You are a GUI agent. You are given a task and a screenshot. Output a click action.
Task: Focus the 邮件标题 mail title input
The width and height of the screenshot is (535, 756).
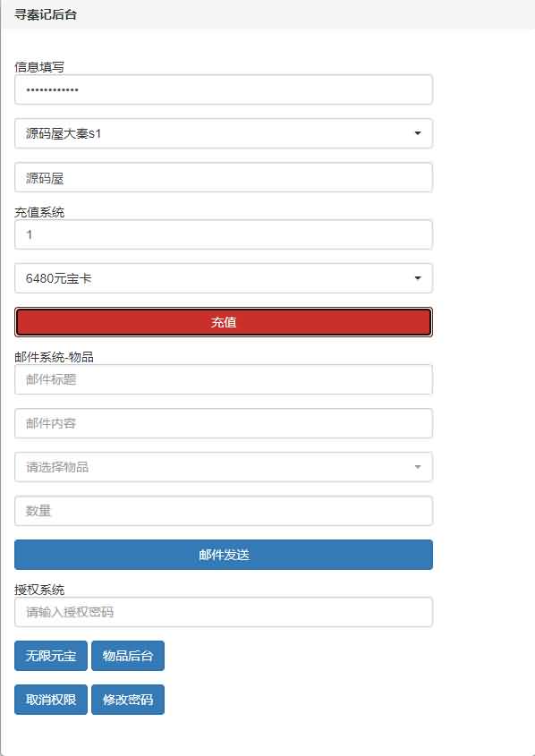click(223, 379)
